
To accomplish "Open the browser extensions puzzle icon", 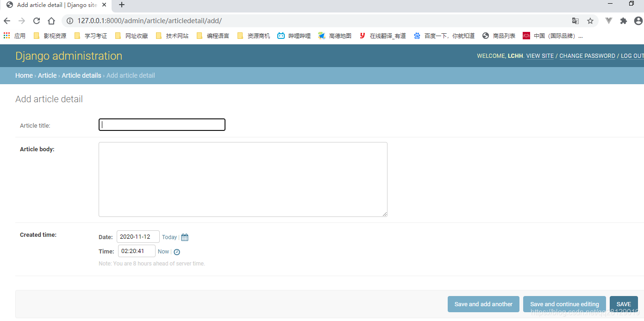I will pos(624,21).
